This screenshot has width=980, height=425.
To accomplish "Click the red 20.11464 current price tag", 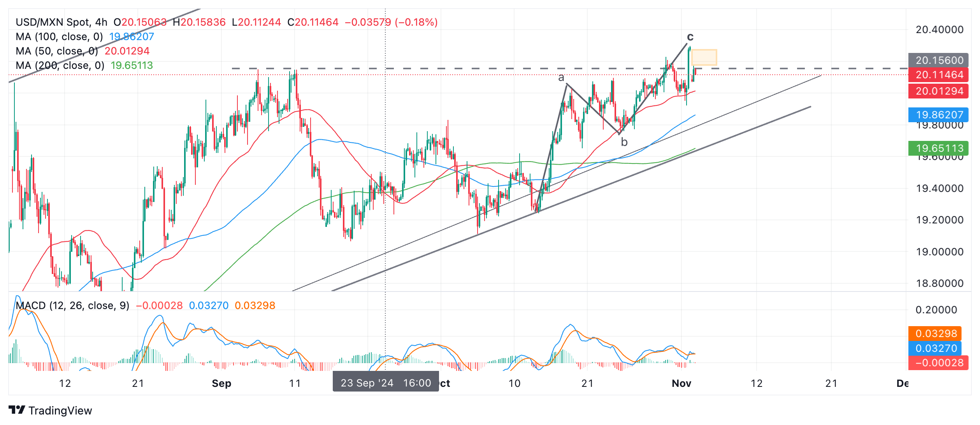I will [x=938, y=75].
